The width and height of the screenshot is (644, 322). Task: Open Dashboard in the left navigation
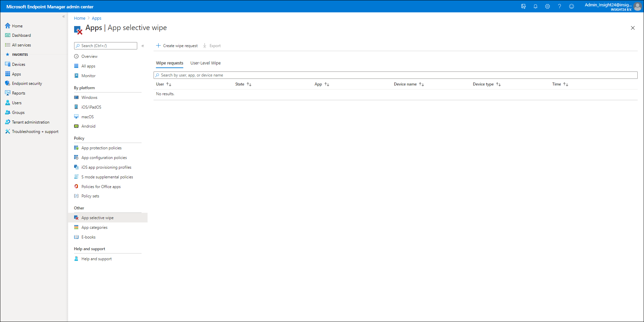tap(21, 35)
